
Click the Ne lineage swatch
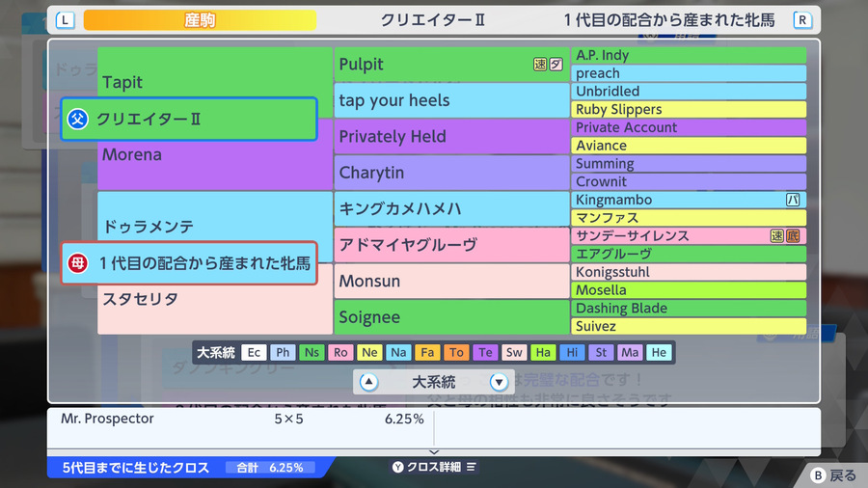[369, 352]
